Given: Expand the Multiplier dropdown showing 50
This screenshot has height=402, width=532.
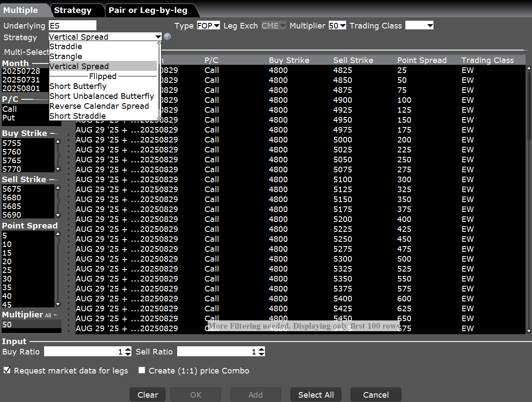Looking at the screenshot, I should [338, 26].
